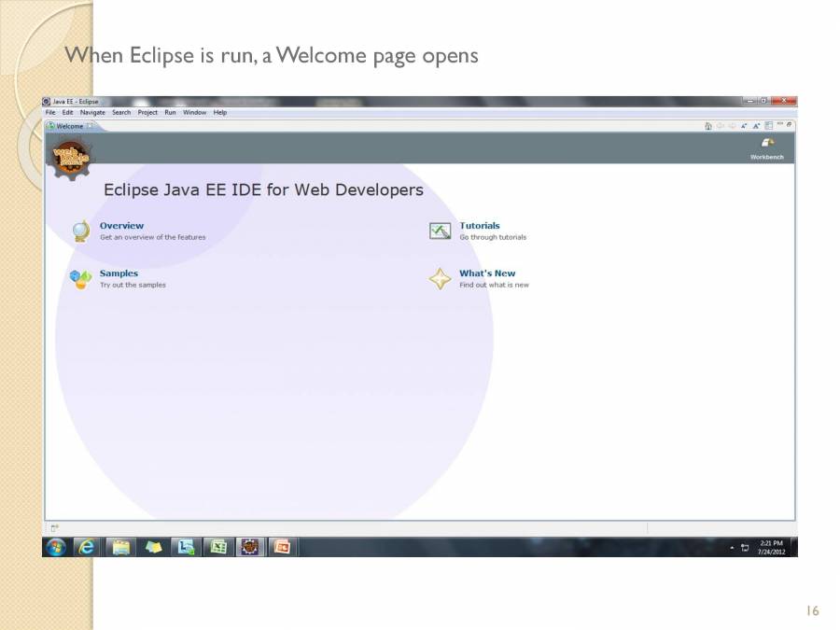
Task: Go to the Welcome home page icon
Action: pos(708,126)
